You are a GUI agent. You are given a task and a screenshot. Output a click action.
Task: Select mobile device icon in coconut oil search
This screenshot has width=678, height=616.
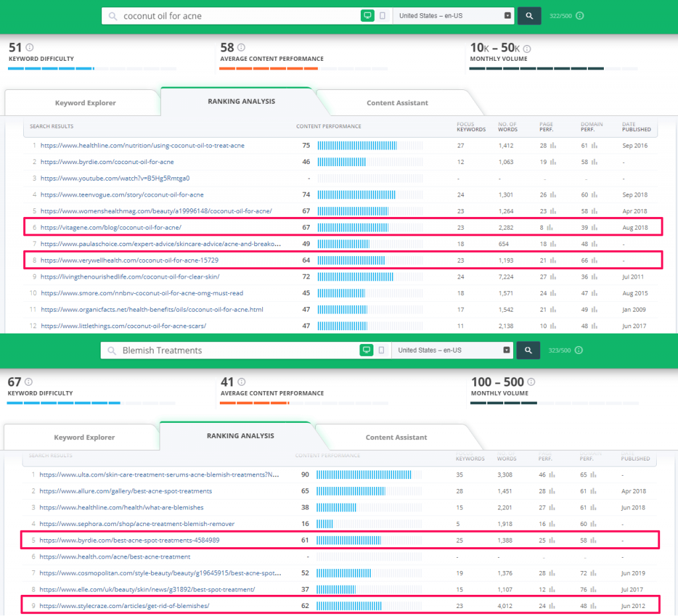coord(382,16)
